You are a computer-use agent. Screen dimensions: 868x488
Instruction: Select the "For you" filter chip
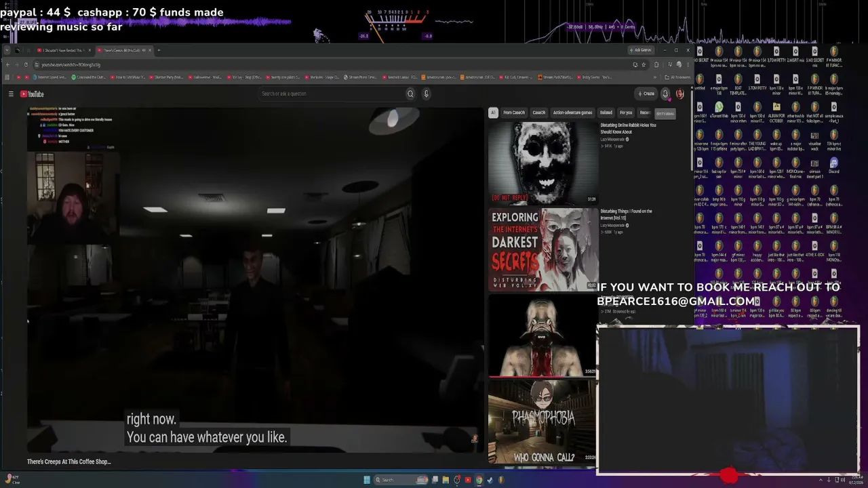626,113
